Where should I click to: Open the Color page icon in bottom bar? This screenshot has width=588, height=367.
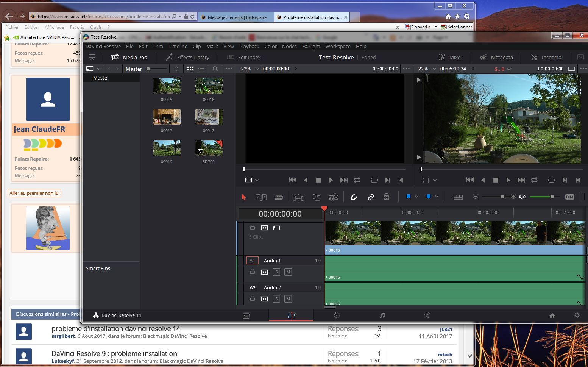point(337,315)
